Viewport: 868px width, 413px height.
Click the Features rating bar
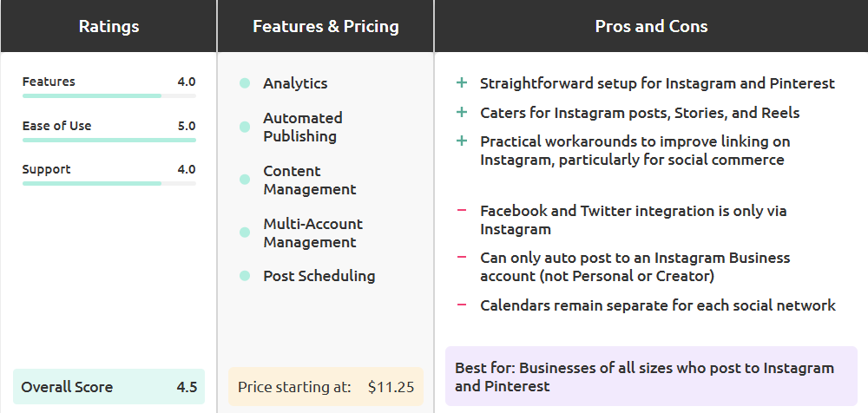tap(108, 95)
